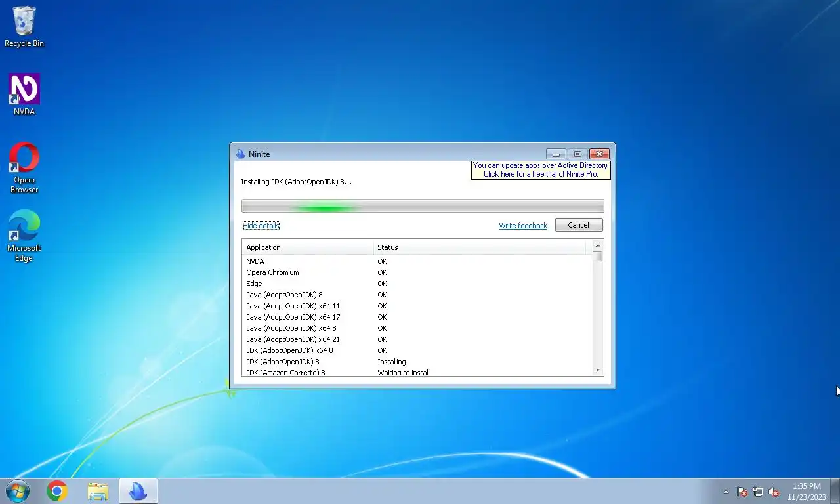Select the Microsoft Edge desktop shortcut
The width and height of the screenshot is (840, 504).
click(24, 236)
